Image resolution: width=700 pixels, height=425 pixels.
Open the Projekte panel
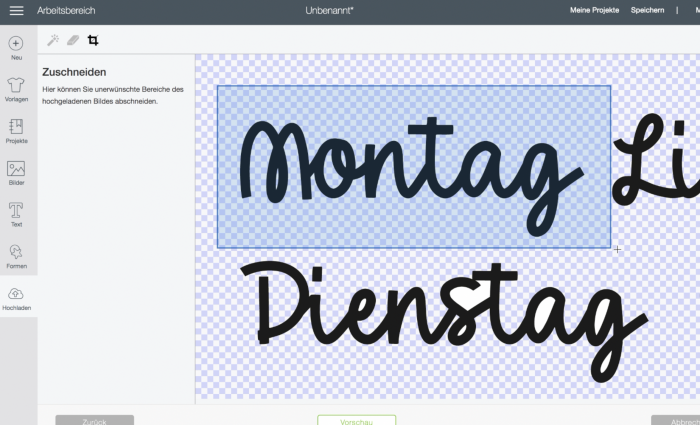[x=16, y=127]
